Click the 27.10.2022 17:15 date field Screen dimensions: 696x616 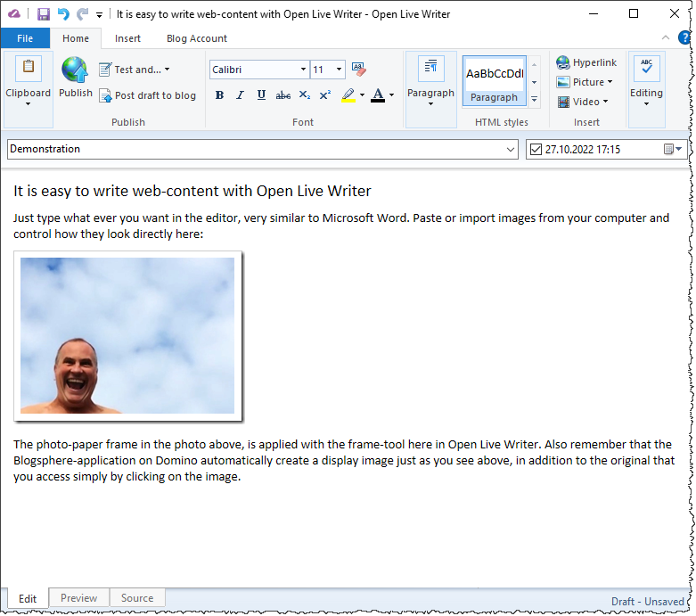[582, 149]
